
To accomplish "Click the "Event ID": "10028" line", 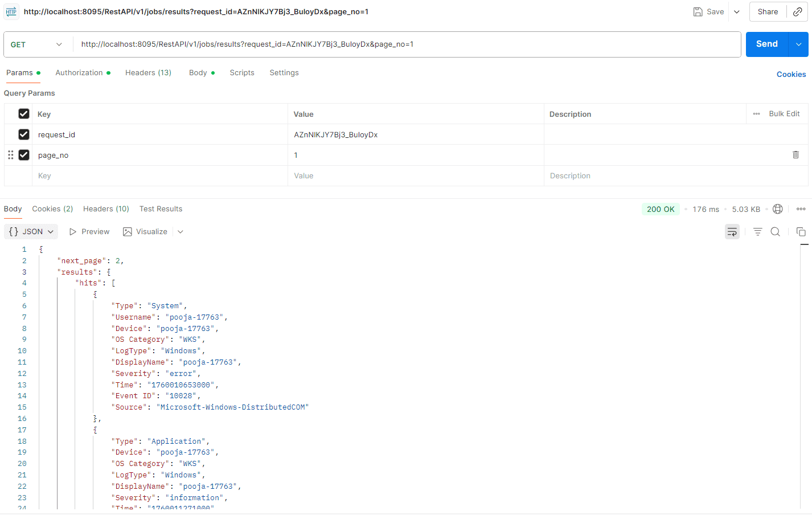I will click(155, 396).
